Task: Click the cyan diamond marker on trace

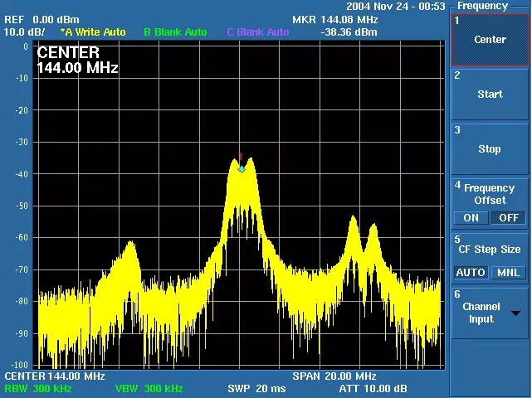Action: (242, 169)
